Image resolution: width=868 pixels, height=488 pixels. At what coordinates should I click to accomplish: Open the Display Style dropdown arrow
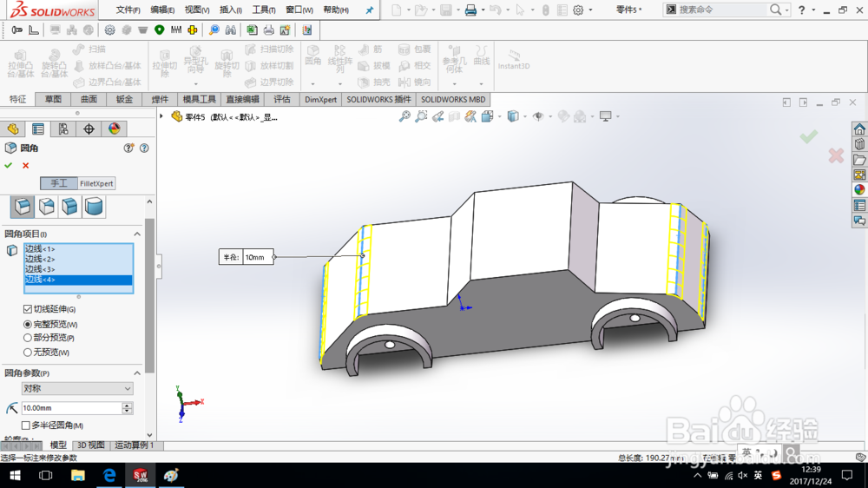tap(525, 116)
